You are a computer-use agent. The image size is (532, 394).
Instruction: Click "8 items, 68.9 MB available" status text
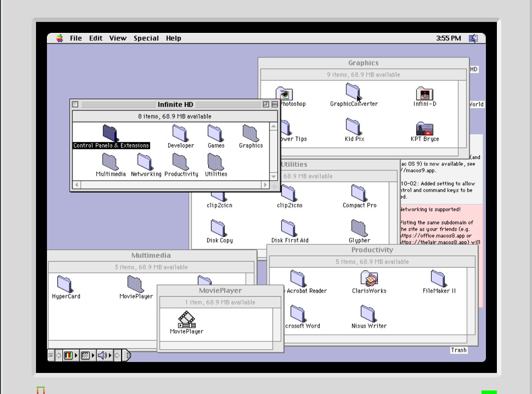pyautogui.click(x=175, y=116)
